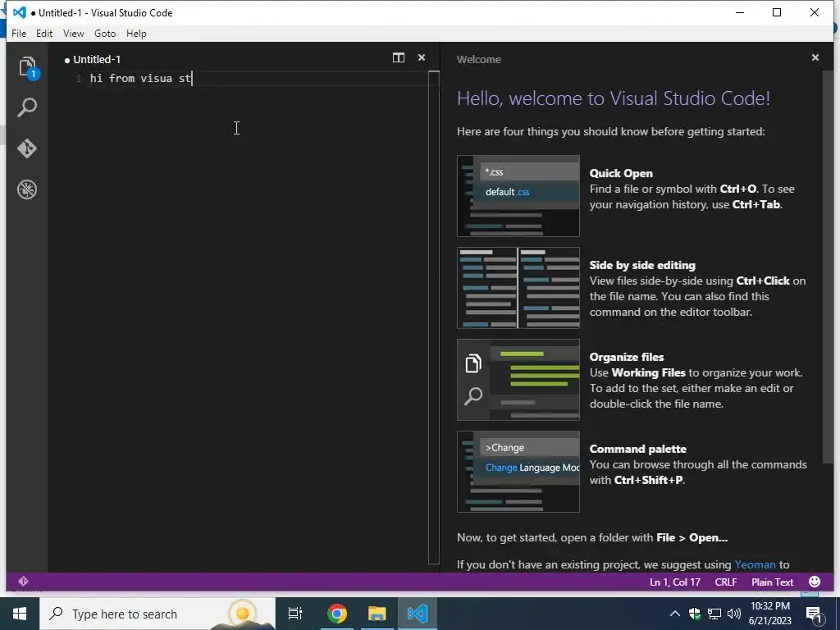Change line endings via CRLF
840x630 pixels.
coord(726,582)
